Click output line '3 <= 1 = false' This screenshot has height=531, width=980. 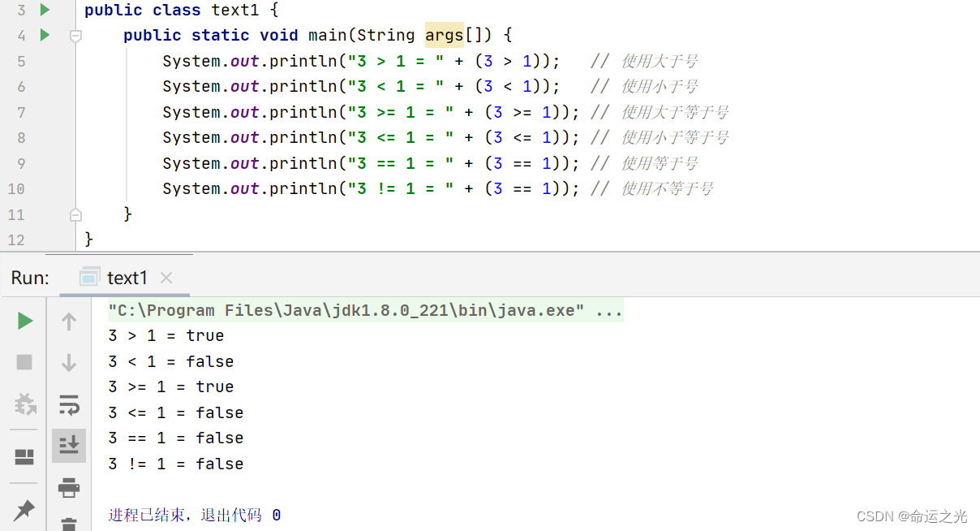click(x=175, y=412)
